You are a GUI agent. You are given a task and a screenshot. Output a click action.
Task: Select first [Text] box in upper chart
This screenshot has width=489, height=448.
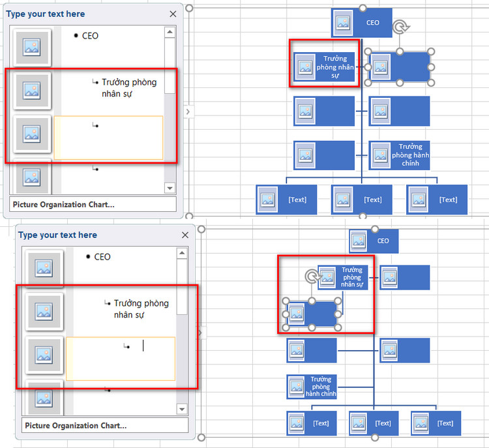[x=286, y=200]
